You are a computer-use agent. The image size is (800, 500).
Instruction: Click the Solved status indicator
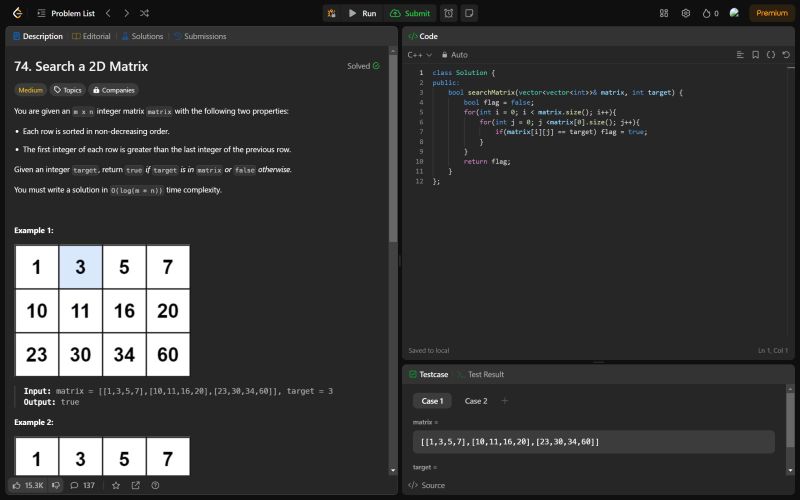[363, 66]
